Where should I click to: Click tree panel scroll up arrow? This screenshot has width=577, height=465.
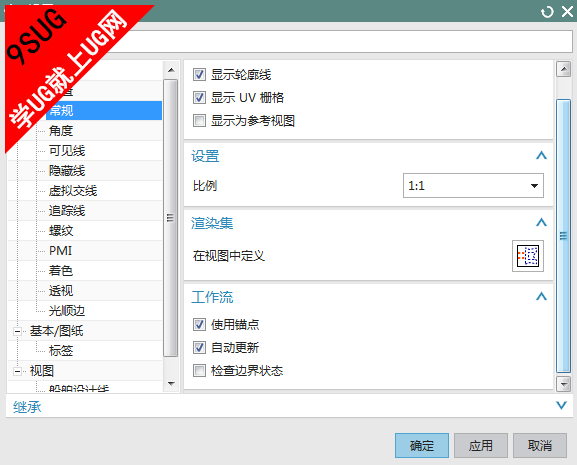coord(171,70)
